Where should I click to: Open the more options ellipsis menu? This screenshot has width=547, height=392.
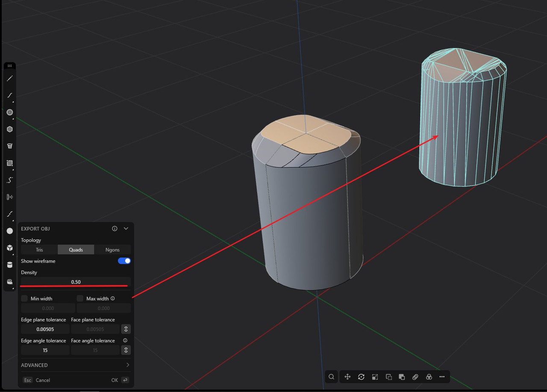point(442,377)
